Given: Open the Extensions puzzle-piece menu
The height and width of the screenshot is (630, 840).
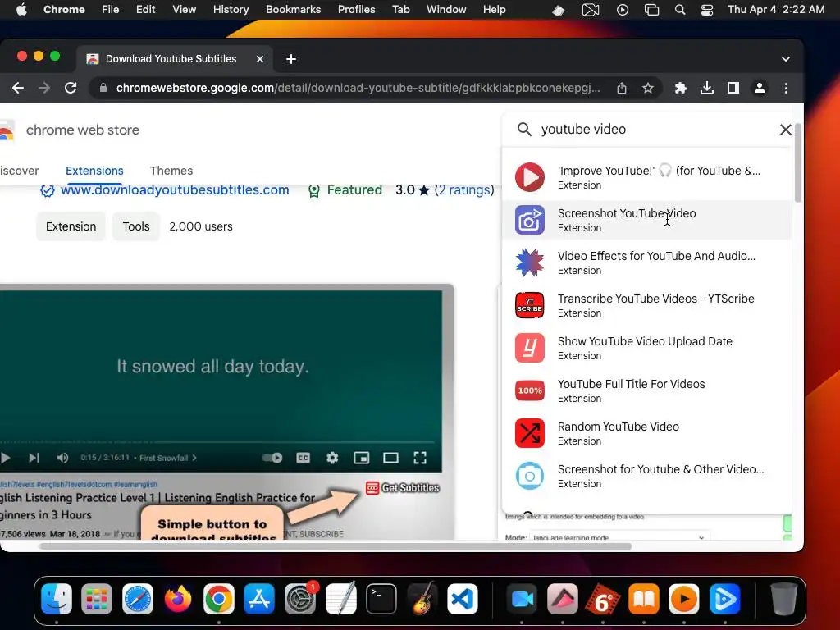Looking at the screenshot, I should click(x=680, y=88).
